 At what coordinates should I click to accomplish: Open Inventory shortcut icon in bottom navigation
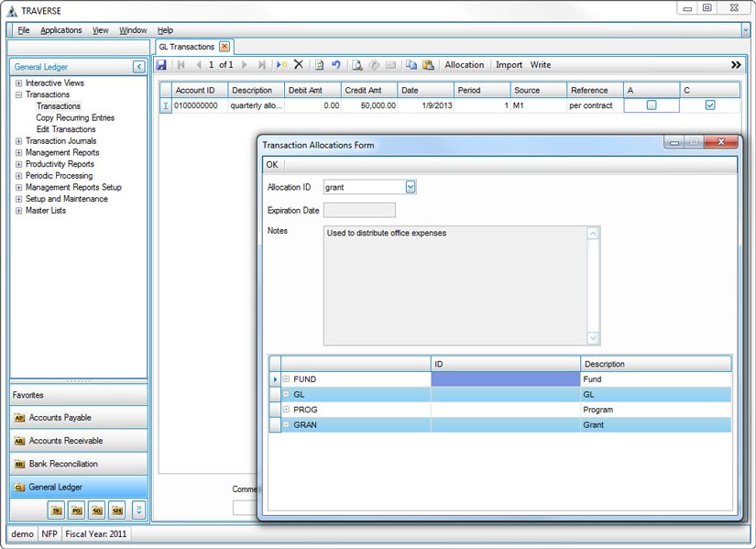pyautogui.click(x=57, y=510)
